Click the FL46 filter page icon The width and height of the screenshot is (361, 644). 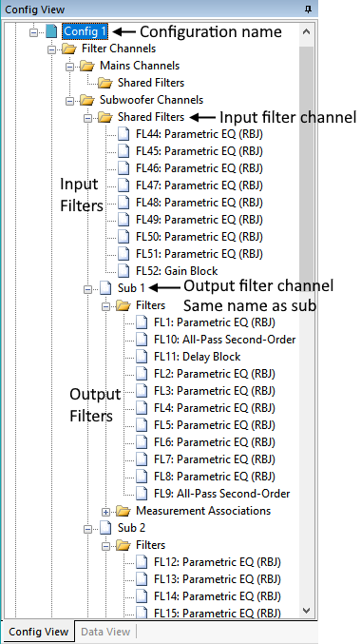123,168
